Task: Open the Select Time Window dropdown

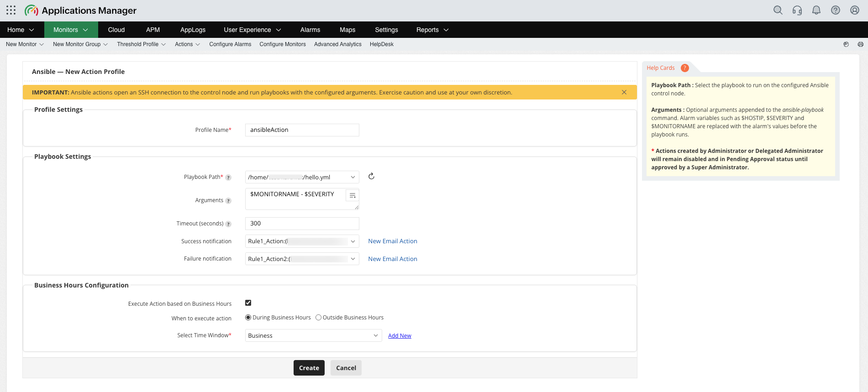Action: pos(313,335)
